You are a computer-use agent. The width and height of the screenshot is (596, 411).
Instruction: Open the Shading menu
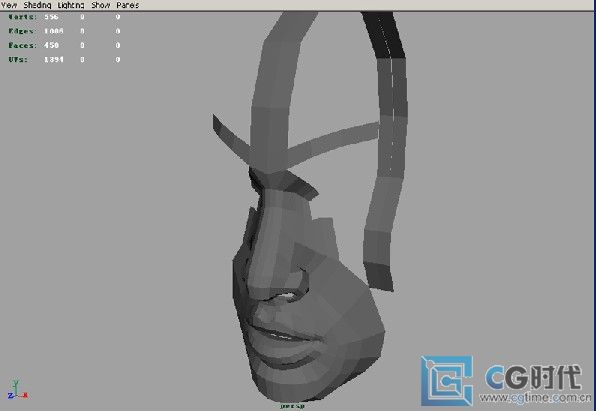[x=37, y=5]
